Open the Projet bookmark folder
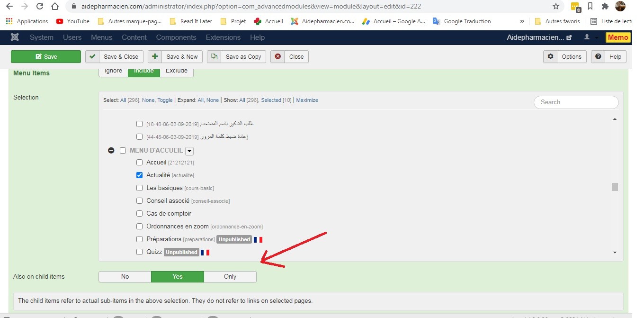 point(233,21)
